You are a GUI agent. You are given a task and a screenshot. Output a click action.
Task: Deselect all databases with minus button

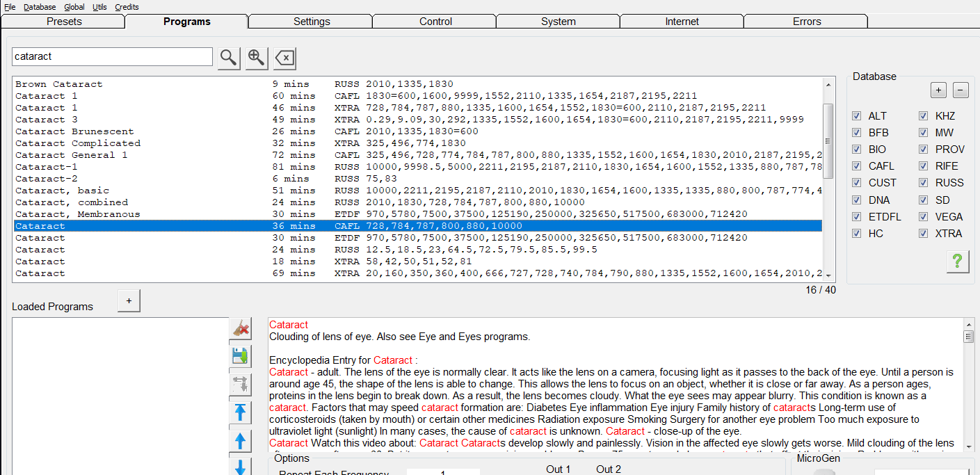pyautogui.click(x=961, y=90)
